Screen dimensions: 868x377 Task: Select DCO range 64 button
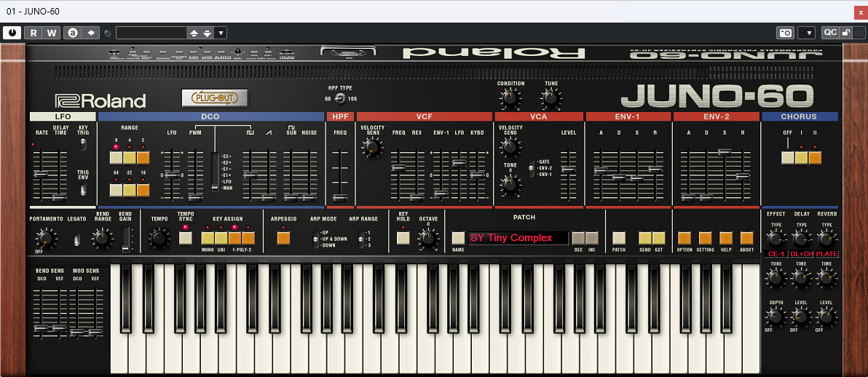click(x=117, y=191)
